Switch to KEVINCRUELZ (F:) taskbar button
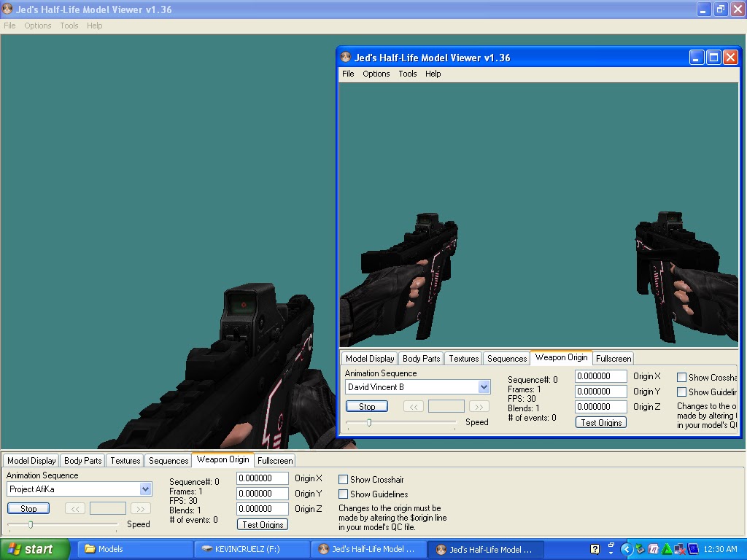Screen dimensions: 747x560 tap(252, 549)
